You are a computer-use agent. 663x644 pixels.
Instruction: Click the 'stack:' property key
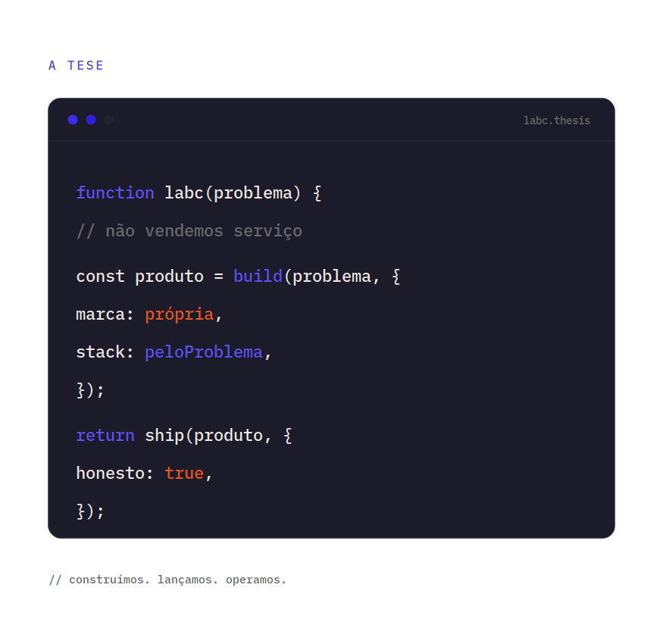coord(105,352)
